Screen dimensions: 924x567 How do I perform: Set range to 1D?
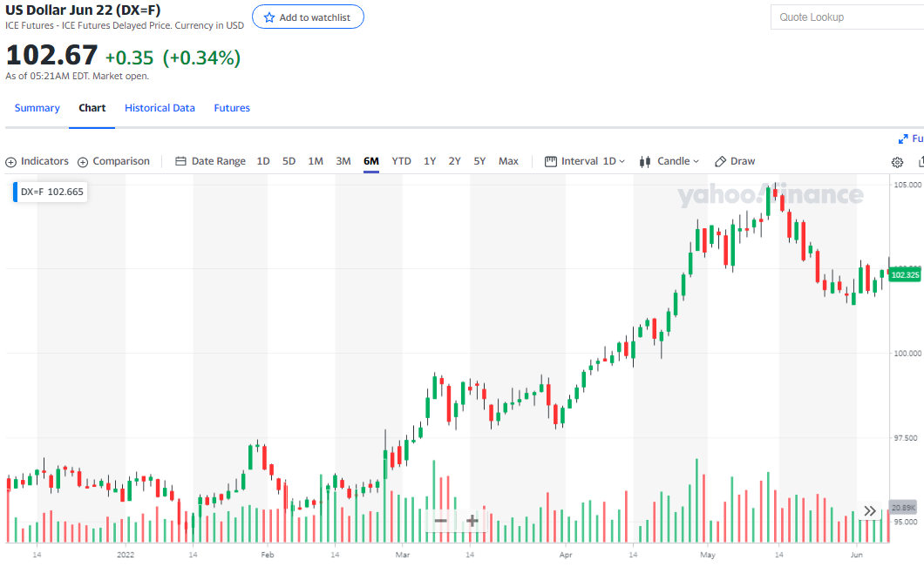pos(263,161)
